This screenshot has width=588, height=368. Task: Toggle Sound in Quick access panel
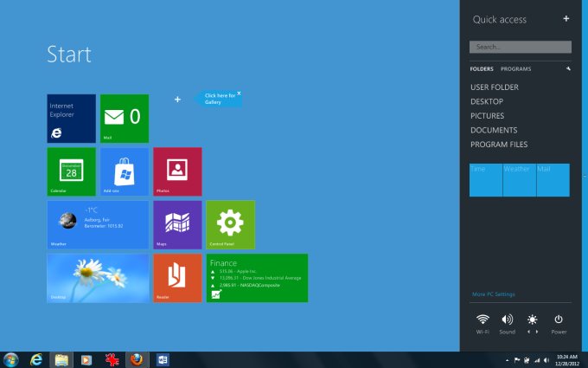(x=508, y=320)
